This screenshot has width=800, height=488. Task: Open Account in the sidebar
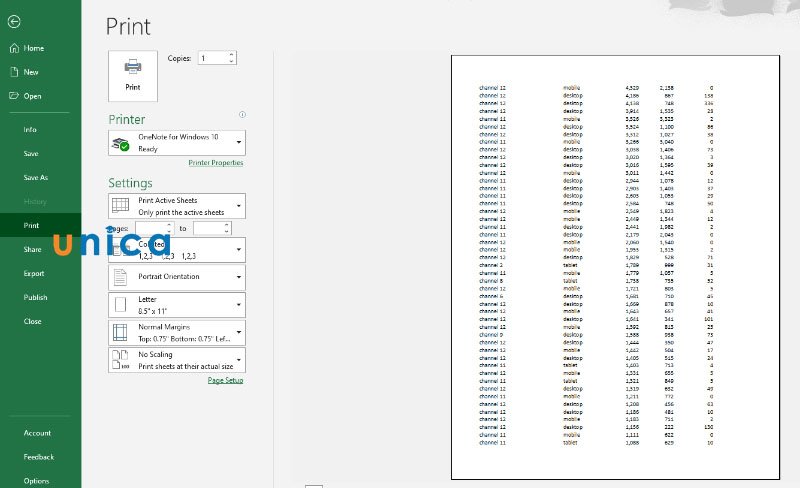[37, 433]
